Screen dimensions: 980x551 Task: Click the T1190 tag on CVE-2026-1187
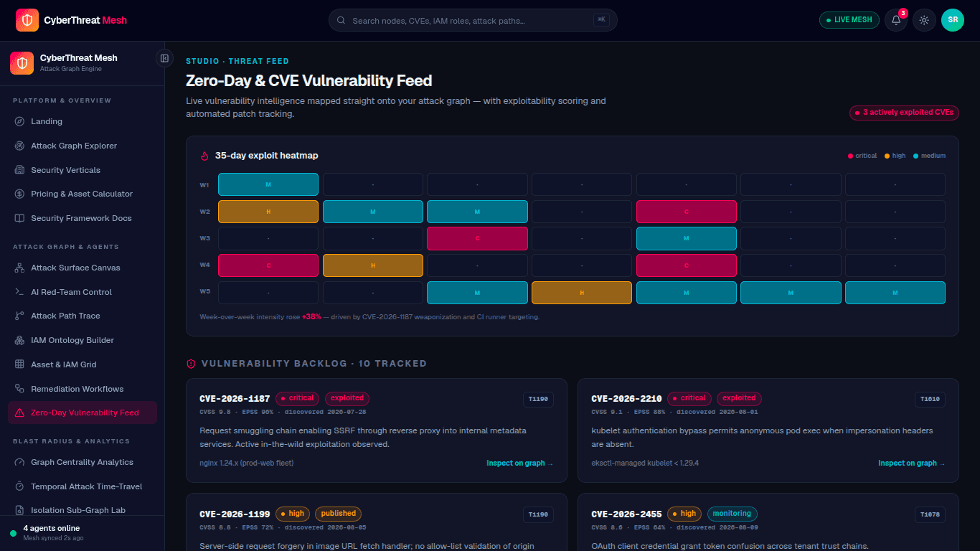(x=538, y=399)
